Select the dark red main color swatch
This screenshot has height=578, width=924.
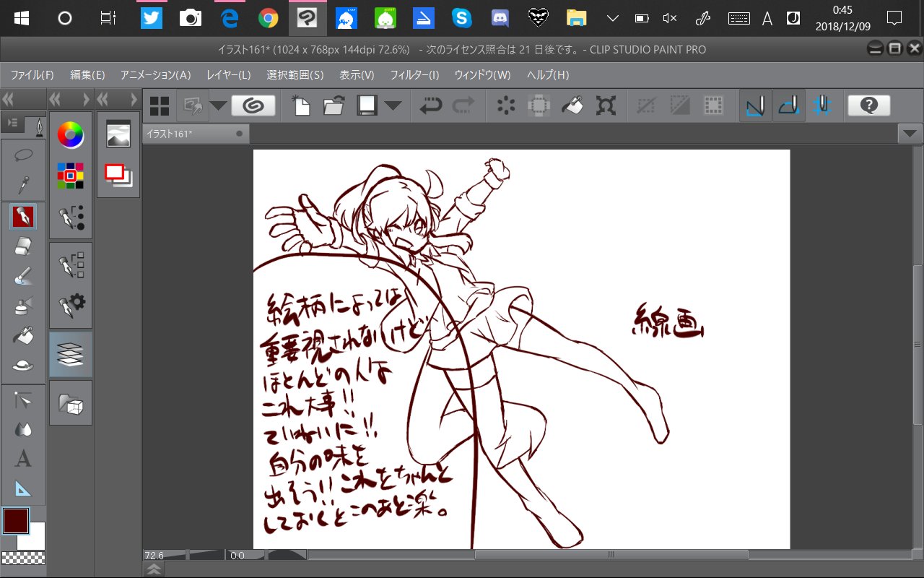pos(15,521)
